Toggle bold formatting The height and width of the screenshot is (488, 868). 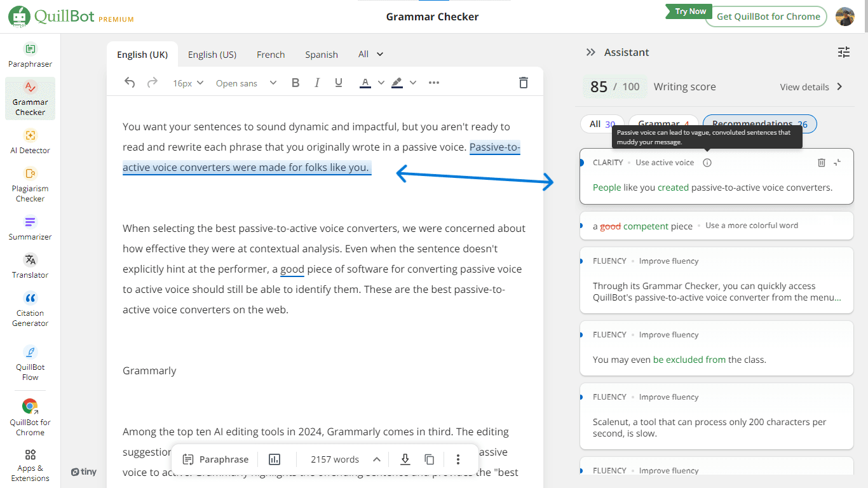point(295,83)
